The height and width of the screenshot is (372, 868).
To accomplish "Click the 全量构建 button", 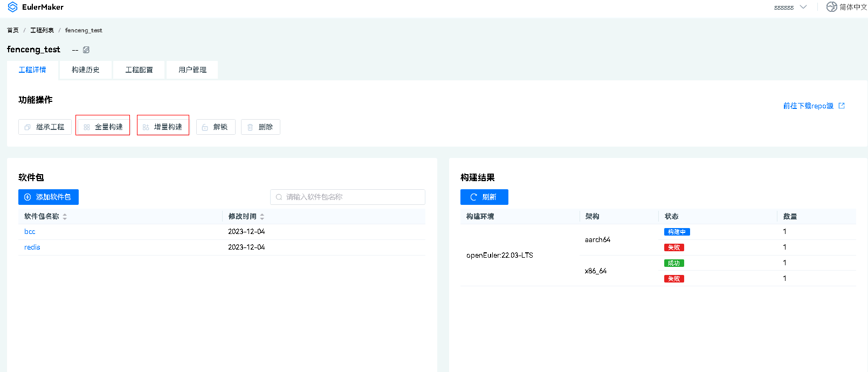I will click(103, 127).
